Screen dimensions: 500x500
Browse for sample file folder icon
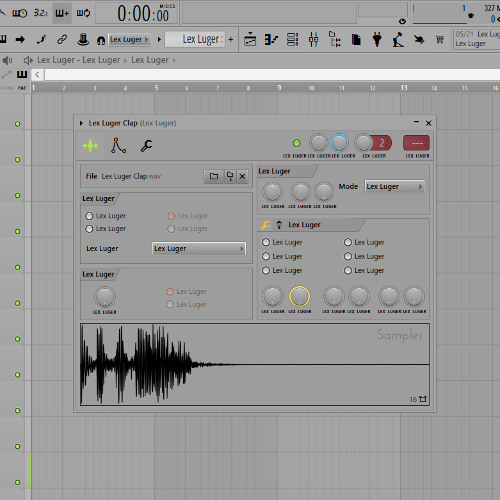tap(214, 176)
